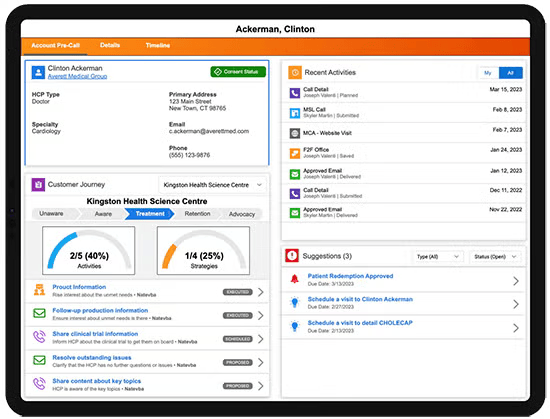Switch Recent Activities filter to My
Viewport: 550px width, 419px height.
pos(488,73)
